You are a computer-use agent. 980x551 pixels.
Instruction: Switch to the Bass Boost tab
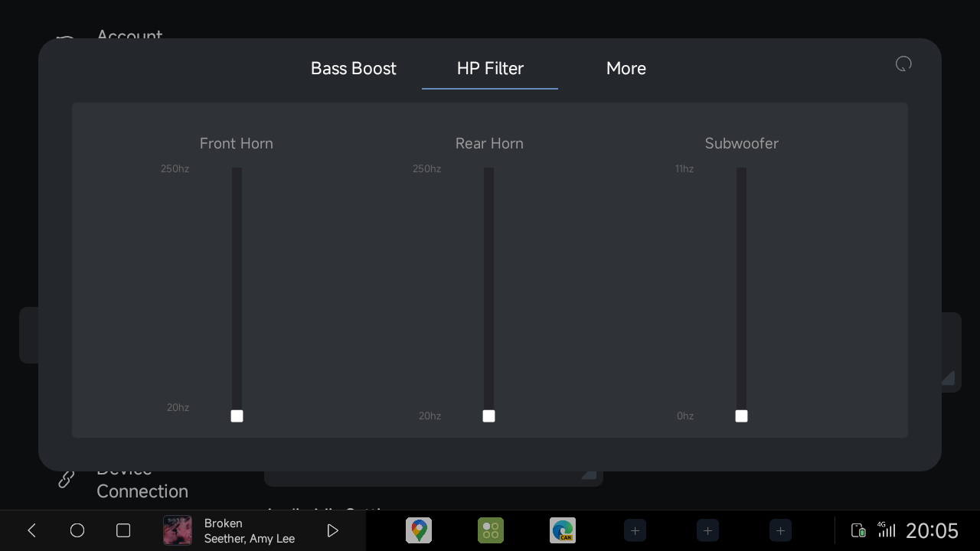coord(353,68)
